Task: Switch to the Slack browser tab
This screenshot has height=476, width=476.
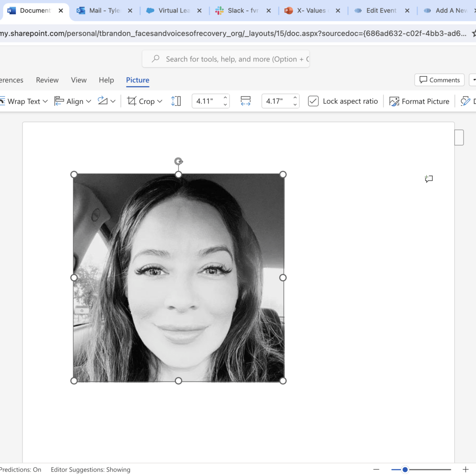Action: click(x=242, y=11)
